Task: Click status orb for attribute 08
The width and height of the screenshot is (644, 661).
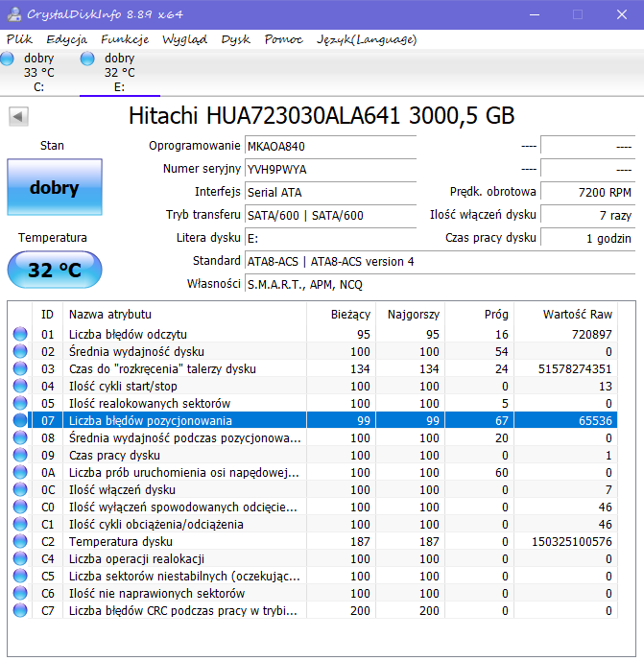Action: pos(20,437)
